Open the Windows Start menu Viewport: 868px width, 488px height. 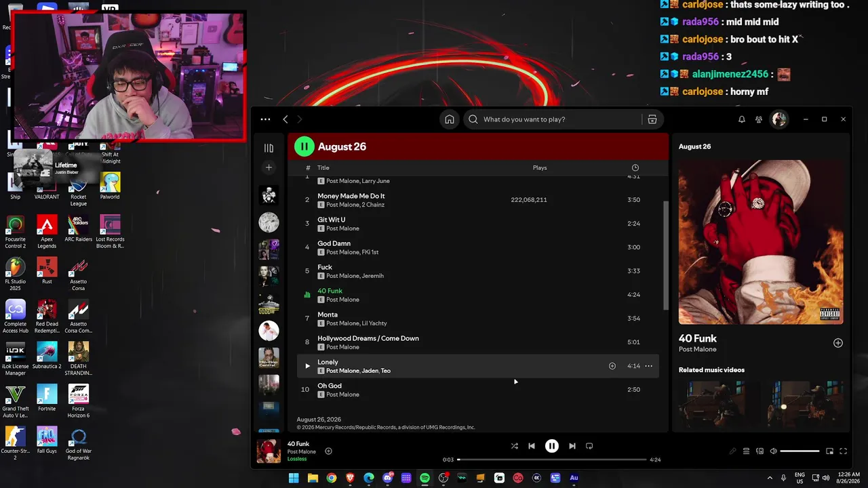coord(294,478)
